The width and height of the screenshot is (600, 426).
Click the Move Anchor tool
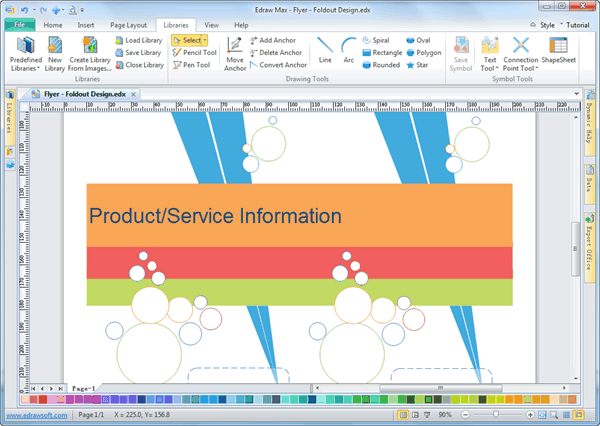pos(235,52)
